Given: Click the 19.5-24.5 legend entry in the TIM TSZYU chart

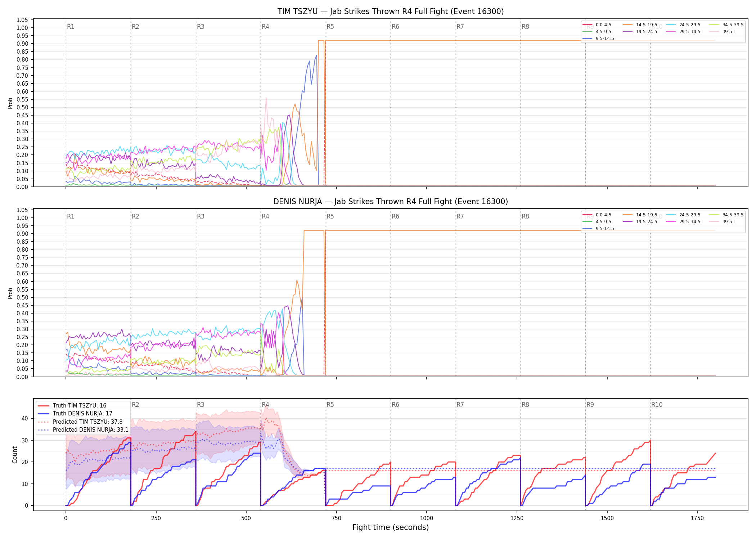Looking at the screenshot, I should pos(640,32).
